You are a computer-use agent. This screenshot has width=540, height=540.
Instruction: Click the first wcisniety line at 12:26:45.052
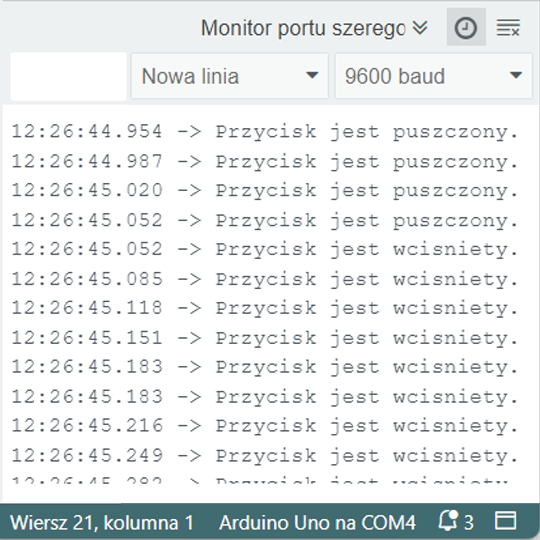(264, 249)
